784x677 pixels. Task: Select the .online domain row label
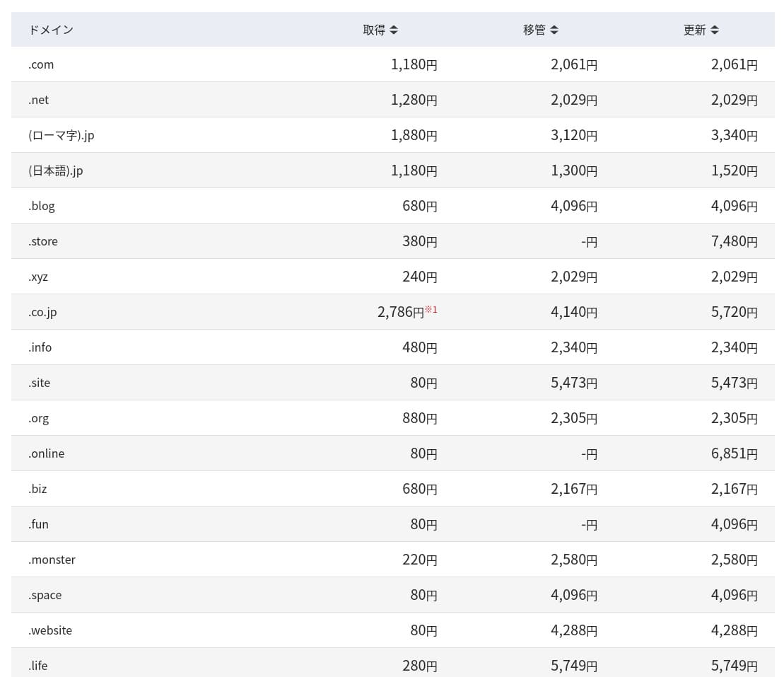click(47, 453)
